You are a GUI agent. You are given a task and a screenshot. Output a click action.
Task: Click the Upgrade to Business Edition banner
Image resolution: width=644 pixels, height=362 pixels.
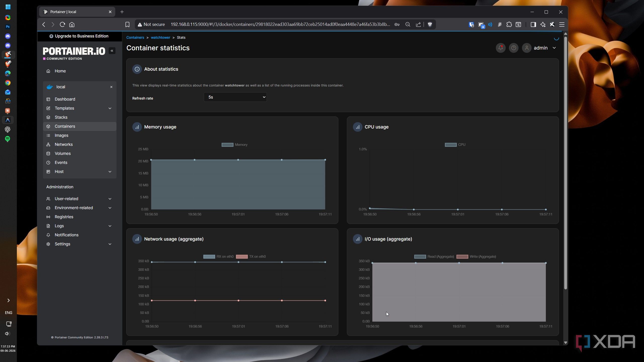(79, 36)
